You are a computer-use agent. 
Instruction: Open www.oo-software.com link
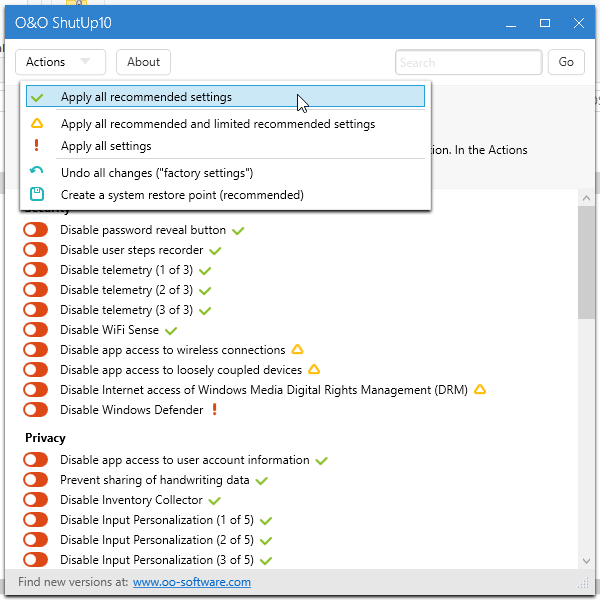coord(192,582)
